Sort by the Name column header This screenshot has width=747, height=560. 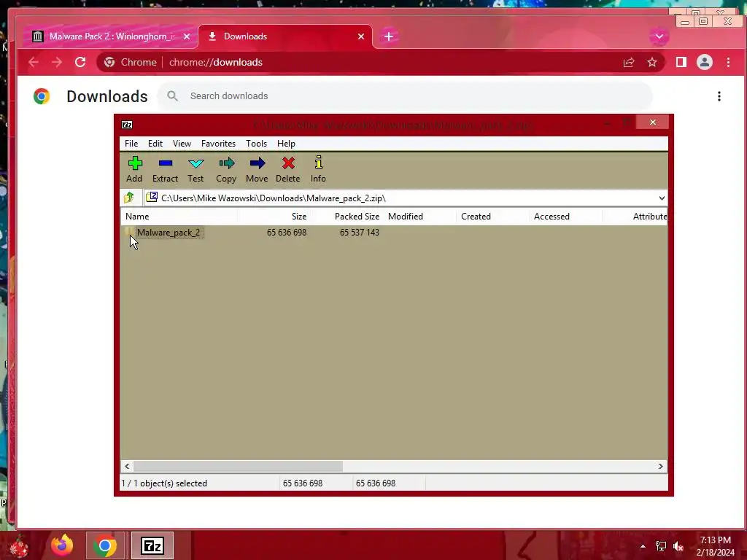179,216
